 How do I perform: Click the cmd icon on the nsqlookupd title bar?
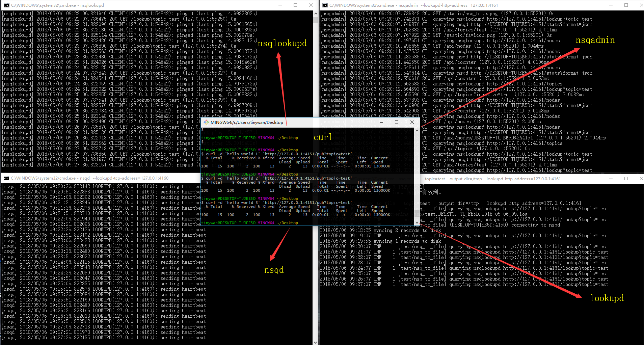click(x=6, y=5)
